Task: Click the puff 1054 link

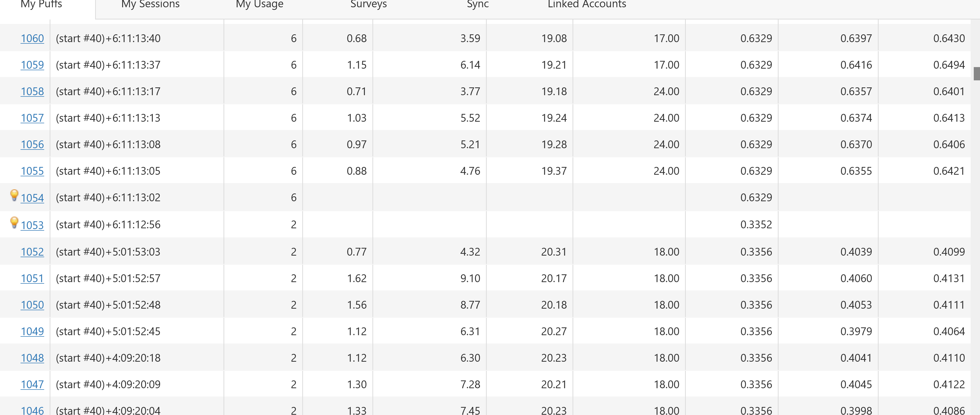Action: [x=32, y=198]
